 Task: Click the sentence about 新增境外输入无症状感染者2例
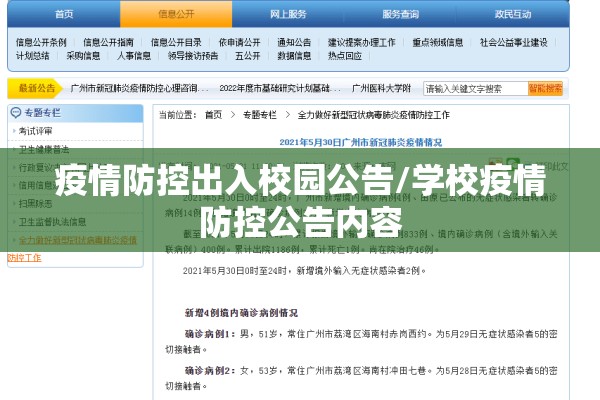click(x=304, y=271)
